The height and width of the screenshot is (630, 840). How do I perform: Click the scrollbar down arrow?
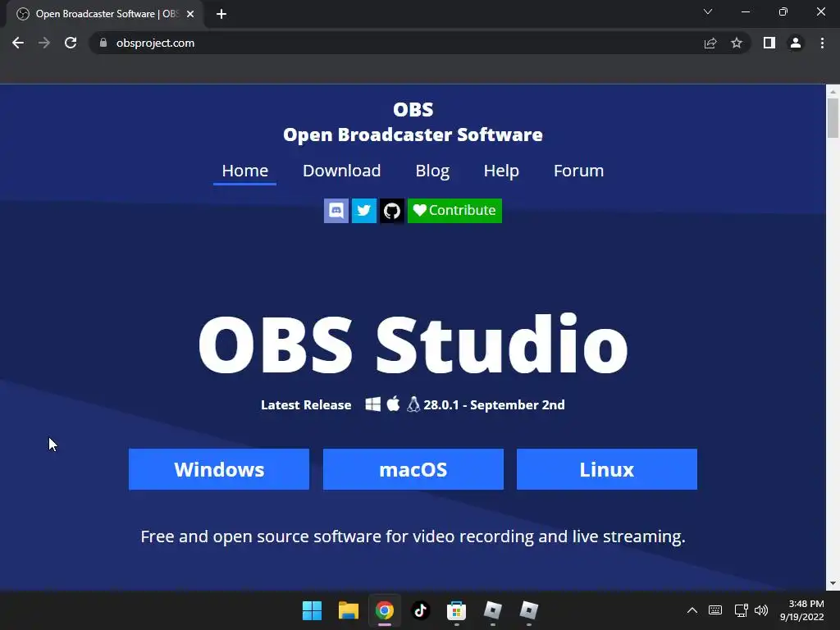pyautogui.click(x=833, y=583)
